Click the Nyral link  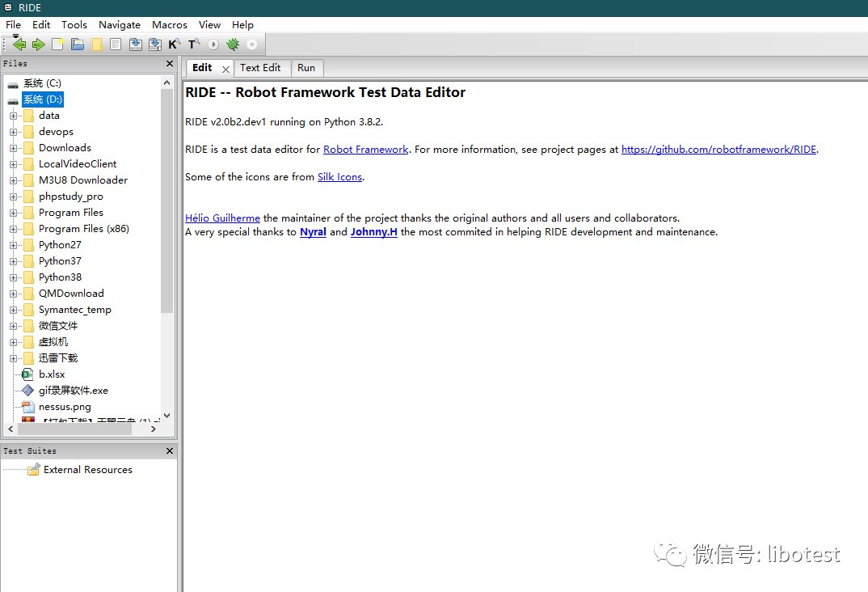click(313, 232)
